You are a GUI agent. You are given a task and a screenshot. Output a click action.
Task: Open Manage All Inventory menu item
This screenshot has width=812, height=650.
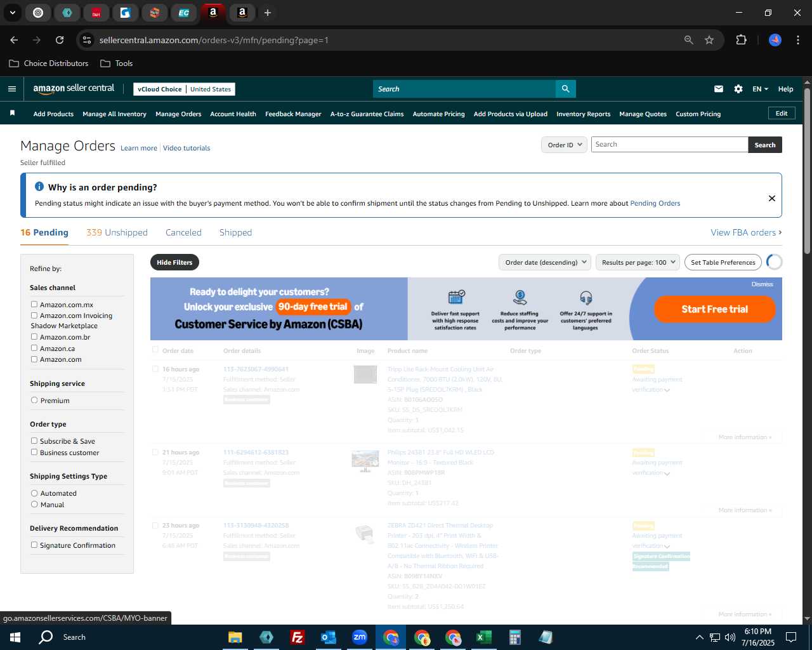pos(114,114)
